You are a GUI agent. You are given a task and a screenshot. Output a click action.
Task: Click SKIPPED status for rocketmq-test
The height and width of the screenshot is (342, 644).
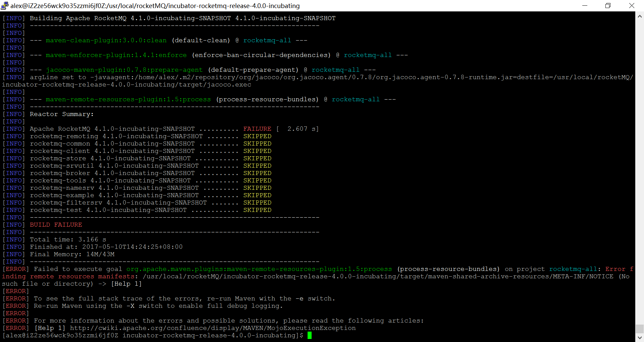257,210
